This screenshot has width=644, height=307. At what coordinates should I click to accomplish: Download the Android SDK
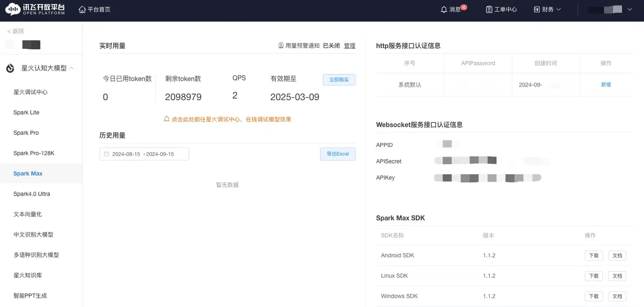[594, 256]
